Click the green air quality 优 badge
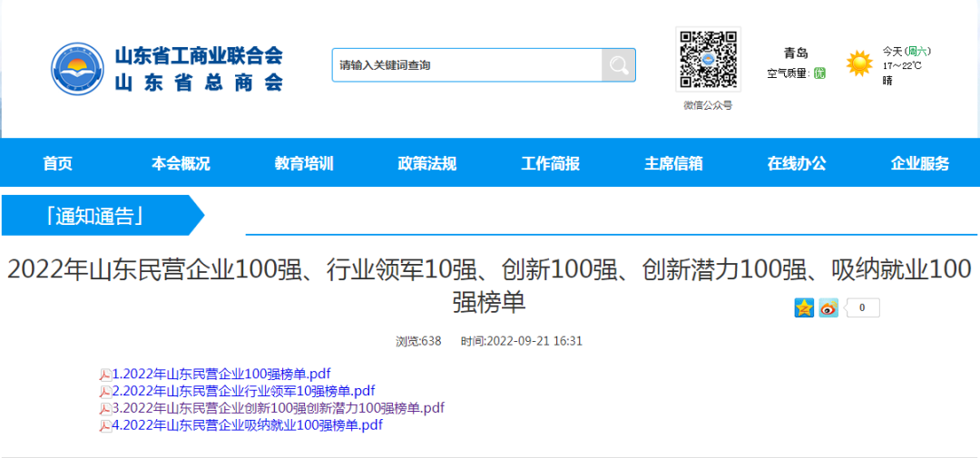980x458 pixels. [819, 73]
